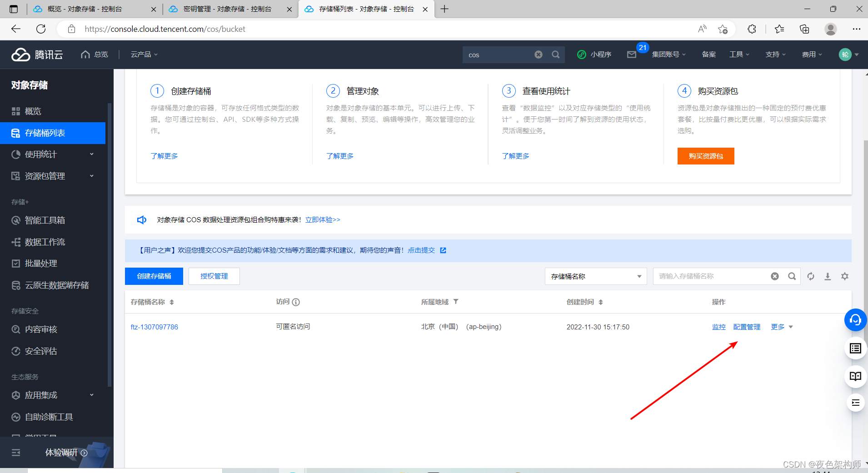
Task: Click the bucket name search input field
Action: click(x=709, y=276)
